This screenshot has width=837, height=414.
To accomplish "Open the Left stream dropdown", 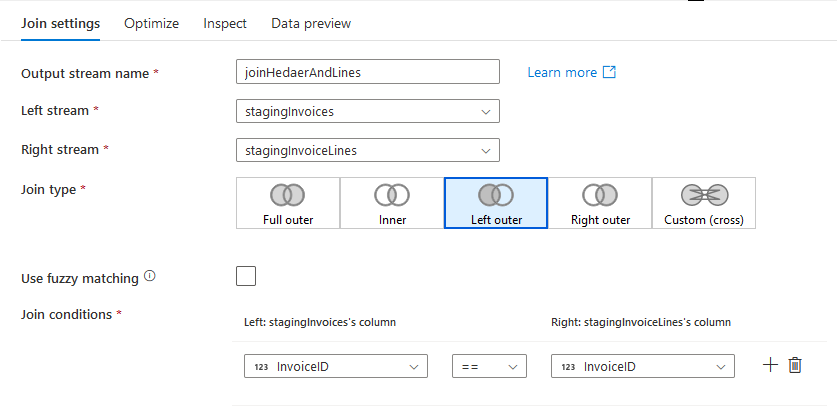I will point(368,111).
